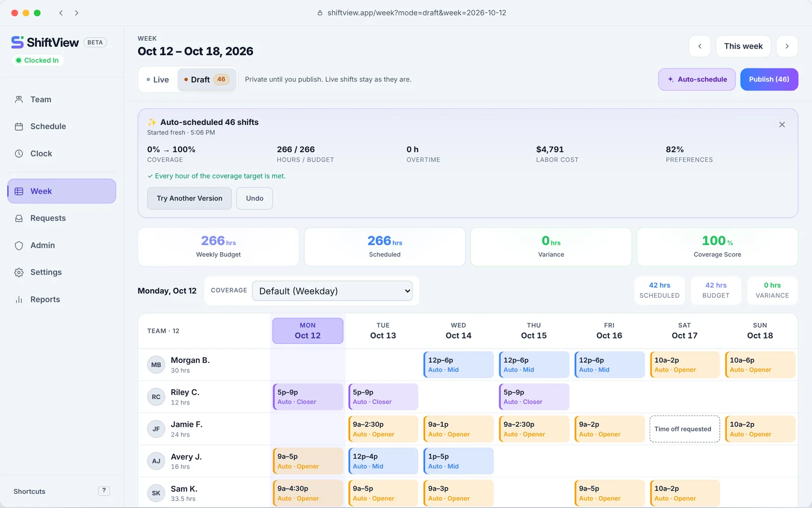Click the ShiftView logo icon
Screen dimensions: 812x508
pyautogui.click(x=17, y=42)
